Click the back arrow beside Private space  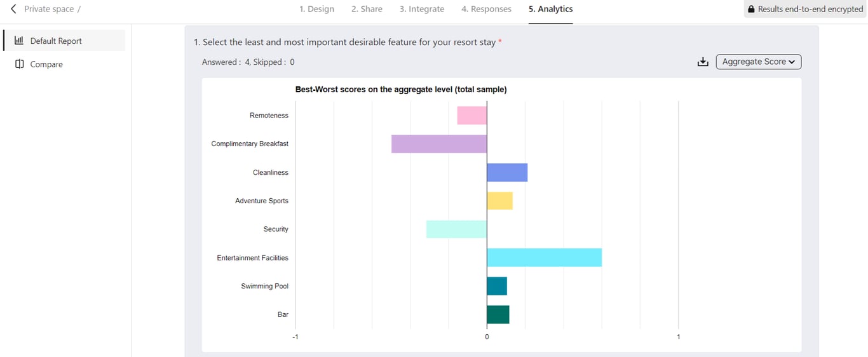(13, 9)
